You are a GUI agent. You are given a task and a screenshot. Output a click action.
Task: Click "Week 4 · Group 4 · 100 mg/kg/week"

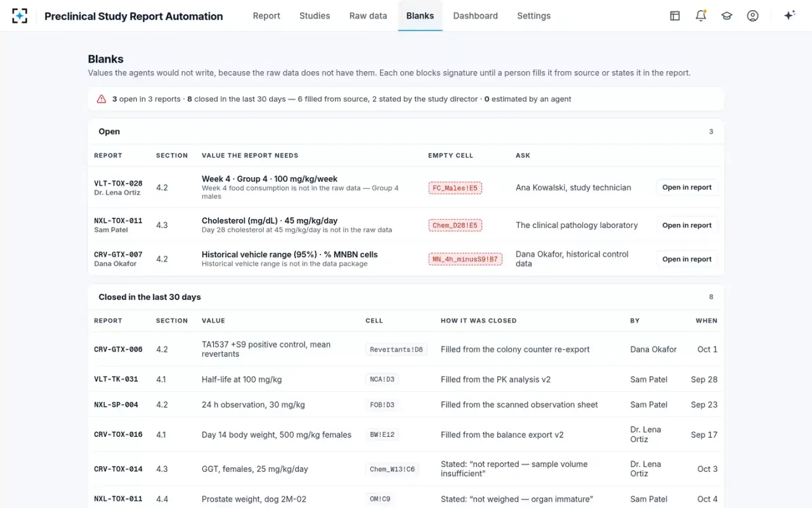(270, 179)
